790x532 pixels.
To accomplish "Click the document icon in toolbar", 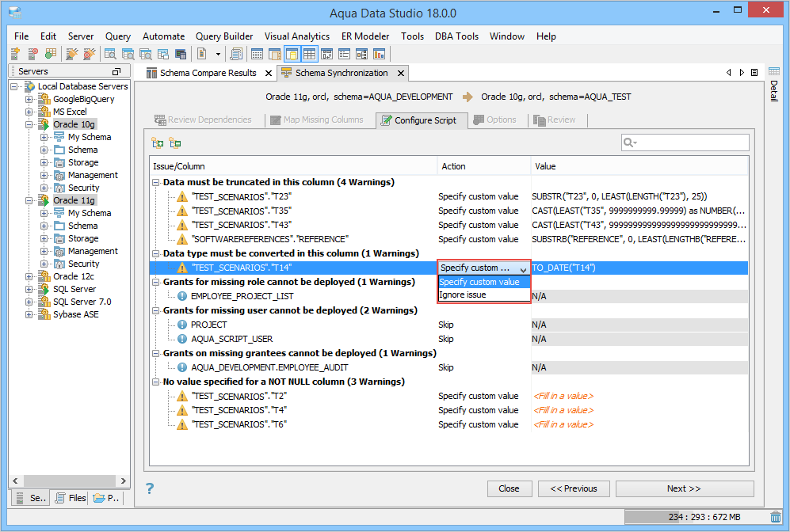I will (x=201, y=53).
